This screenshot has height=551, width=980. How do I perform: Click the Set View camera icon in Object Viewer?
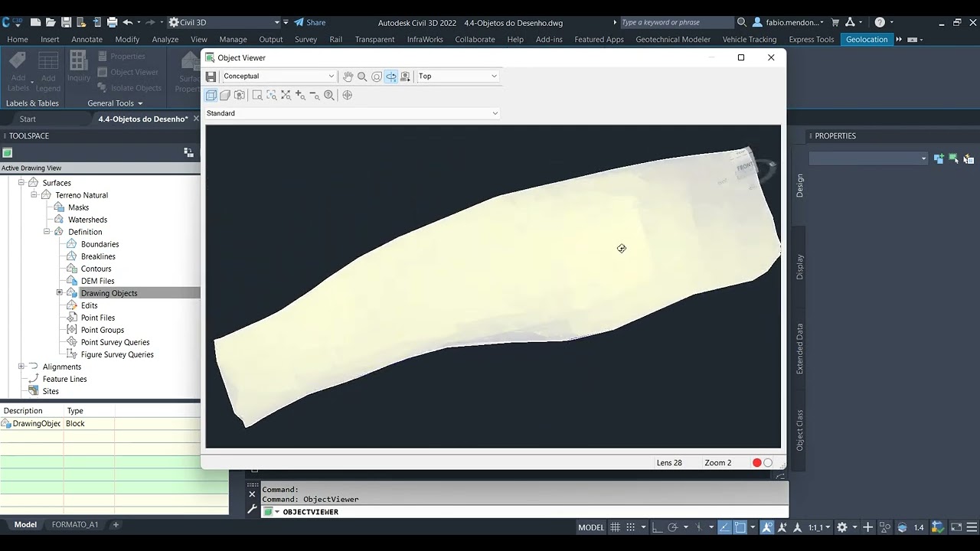[405, 77]
